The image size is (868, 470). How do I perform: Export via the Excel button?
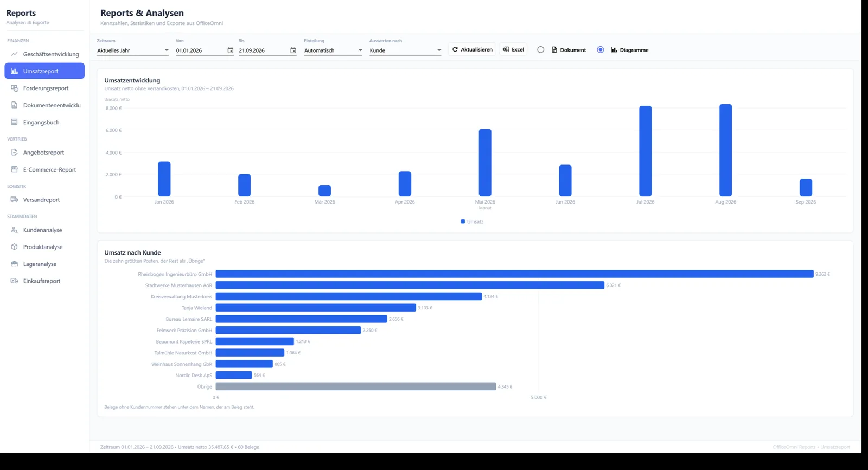513,49
